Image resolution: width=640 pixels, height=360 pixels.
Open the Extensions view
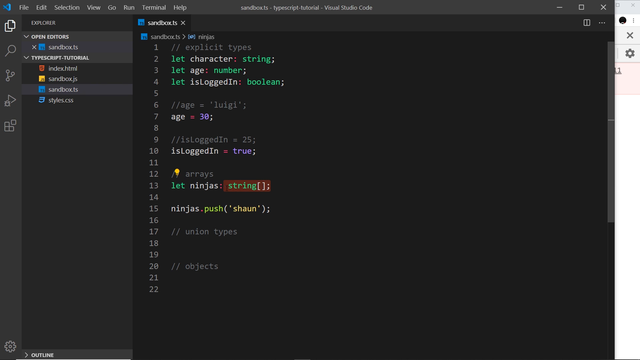coord(10,126)
